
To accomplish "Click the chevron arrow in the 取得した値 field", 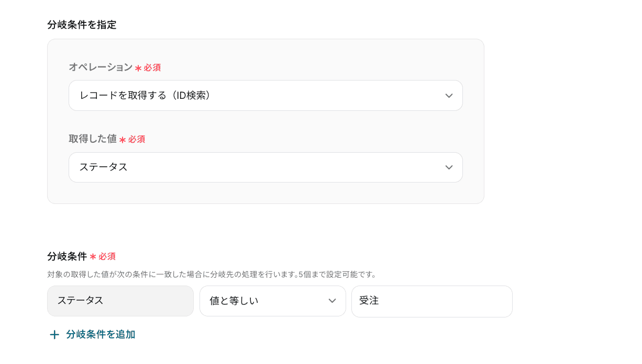I will [x=449, y=167].
